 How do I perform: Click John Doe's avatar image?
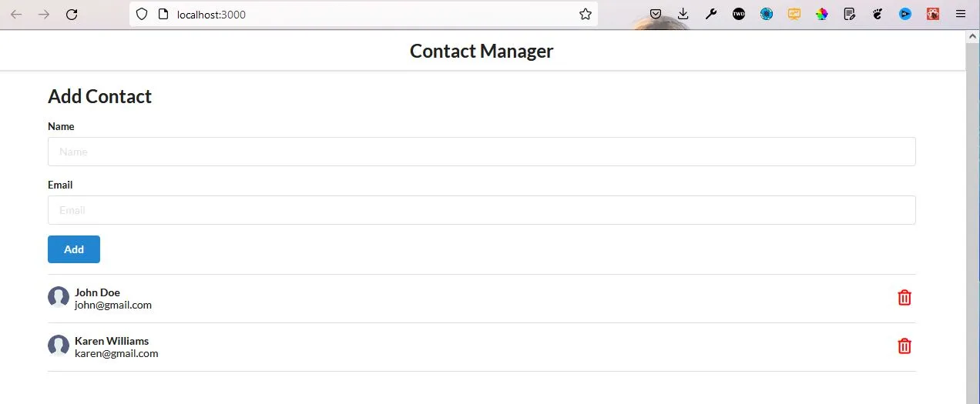point(59,297)
